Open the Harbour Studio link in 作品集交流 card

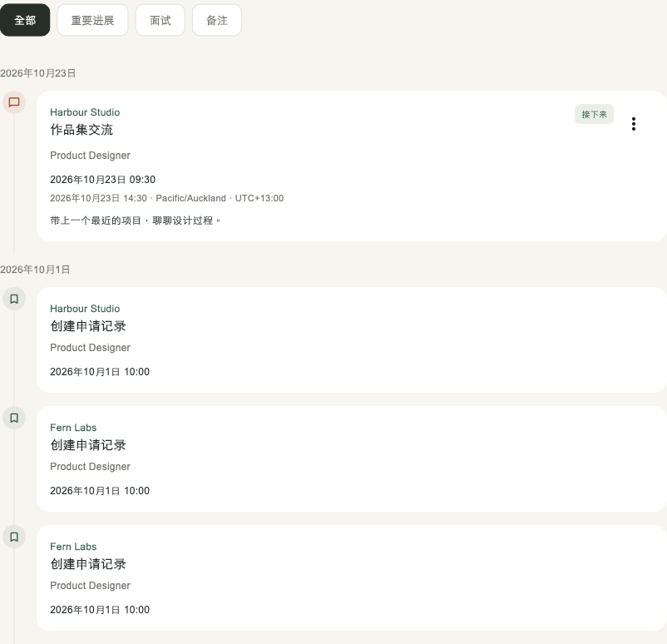tap(85, 112)
